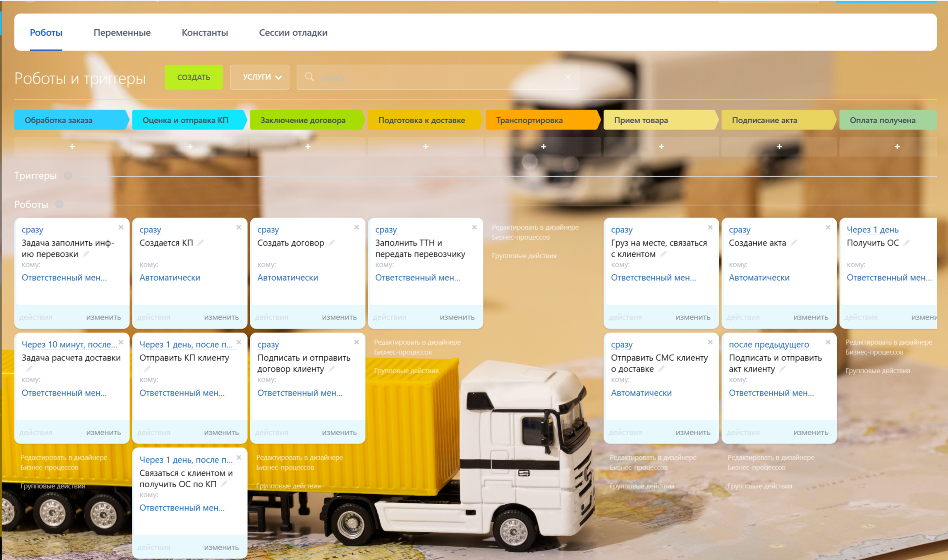This screenshot has width=948, height=560.
Task: Select the Заключение договора stage header
Action: 303,120
